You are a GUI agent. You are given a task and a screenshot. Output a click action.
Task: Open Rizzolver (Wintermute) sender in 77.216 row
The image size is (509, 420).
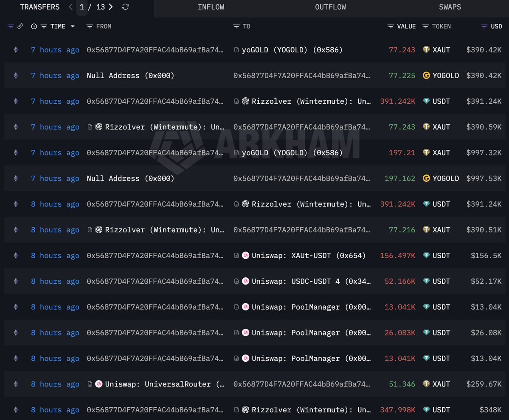[x=164, y=230]
